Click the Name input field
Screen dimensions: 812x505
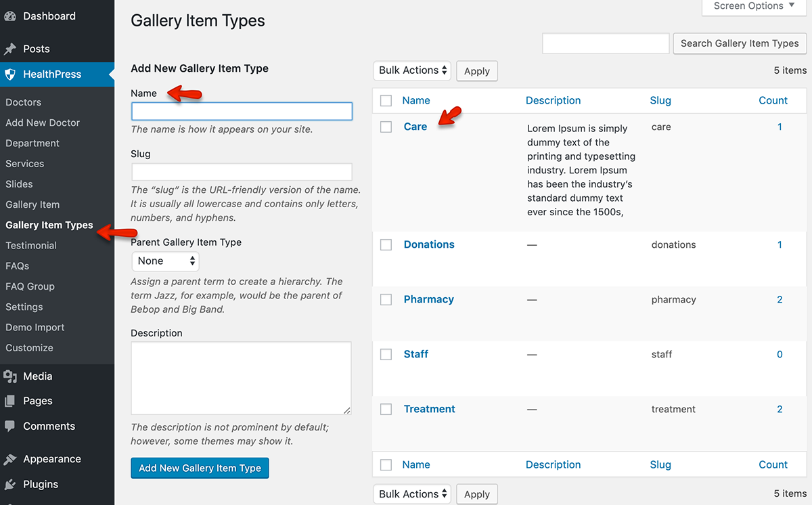click(x=242, y=112)
